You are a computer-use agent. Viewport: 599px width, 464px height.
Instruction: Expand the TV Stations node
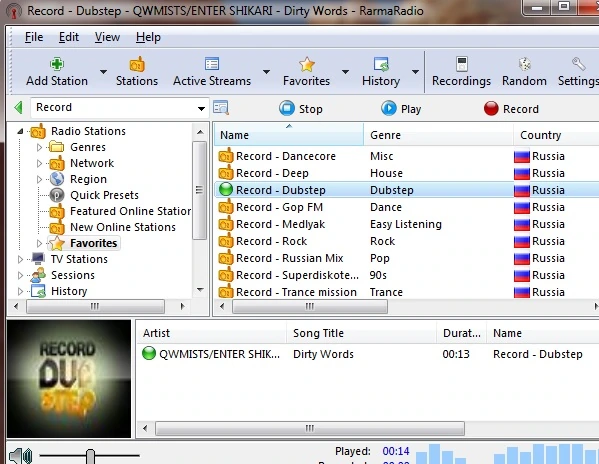click(x=20, y=260)
